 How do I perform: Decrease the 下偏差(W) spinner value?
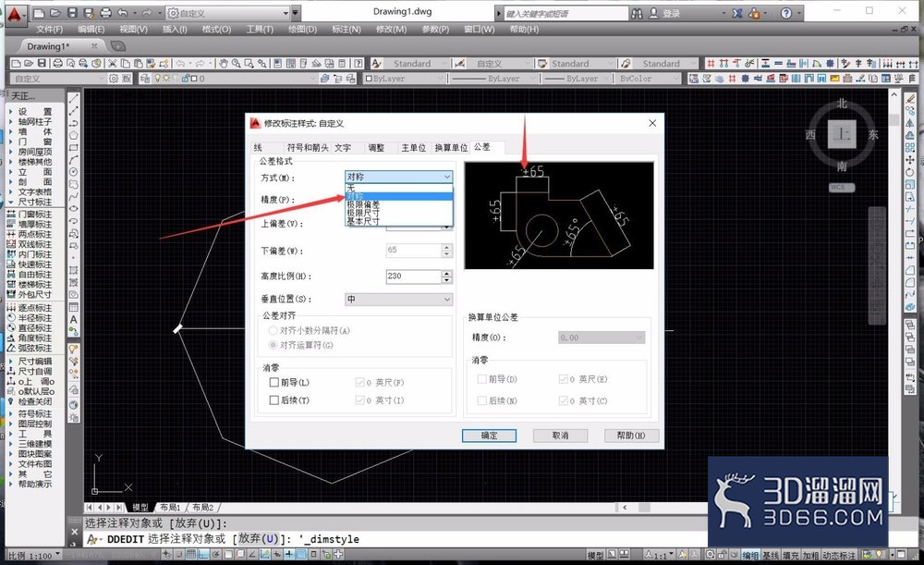447,253
